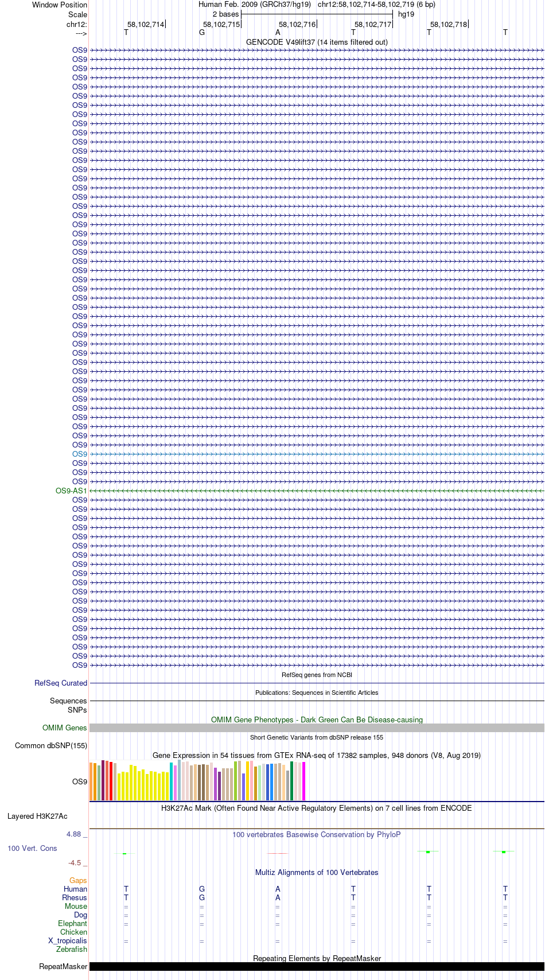Click the gray OMIM Genes bar
This screenshot has height=980, width=545.
[x=317, y=728]
